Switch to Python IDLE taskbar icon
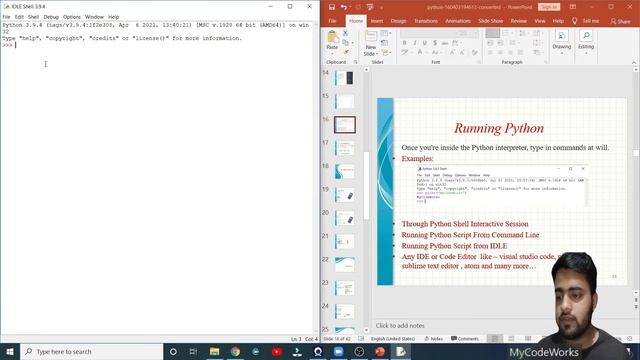This screenshot has width=640, height=360. 401,351
